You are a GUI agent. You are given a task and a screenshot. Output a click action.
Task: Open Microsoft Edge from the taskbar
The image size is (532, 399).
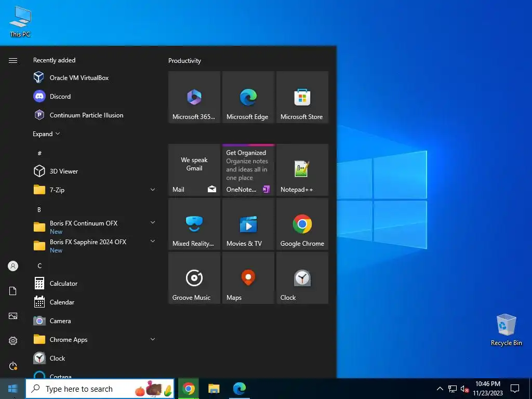coord(240,389)
